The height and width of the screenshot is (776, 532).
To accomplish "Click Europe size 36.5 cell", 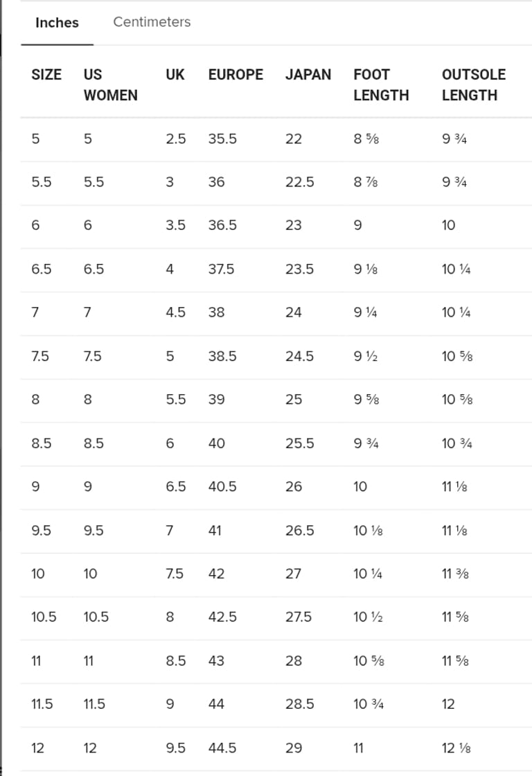I will pos(222,225).
